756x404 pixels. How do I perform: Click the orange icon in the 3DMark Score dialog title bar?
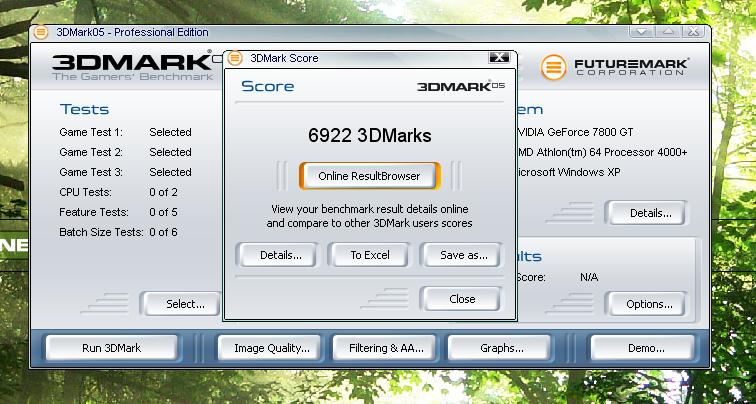click(235, 58)
